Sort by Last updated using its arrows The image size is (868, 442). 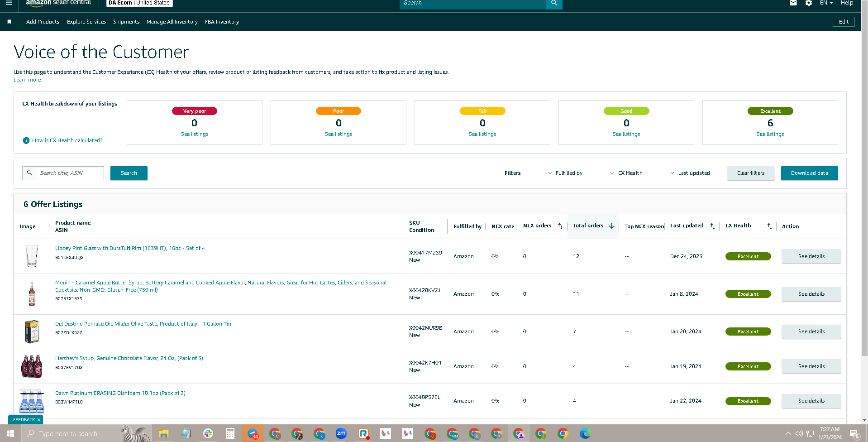tap(713, 226)
